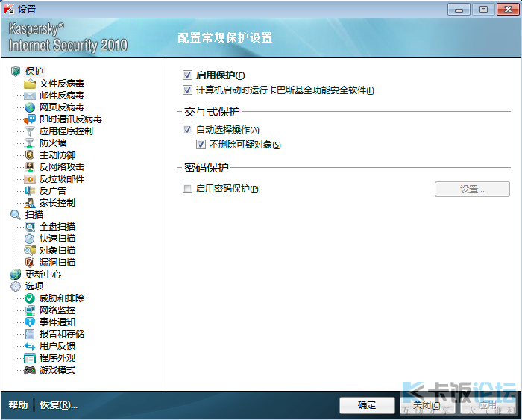The height and width of the screenshot is (420, 522).
Task: Click the 网络监控 computers icon
Action: [30, 310]
